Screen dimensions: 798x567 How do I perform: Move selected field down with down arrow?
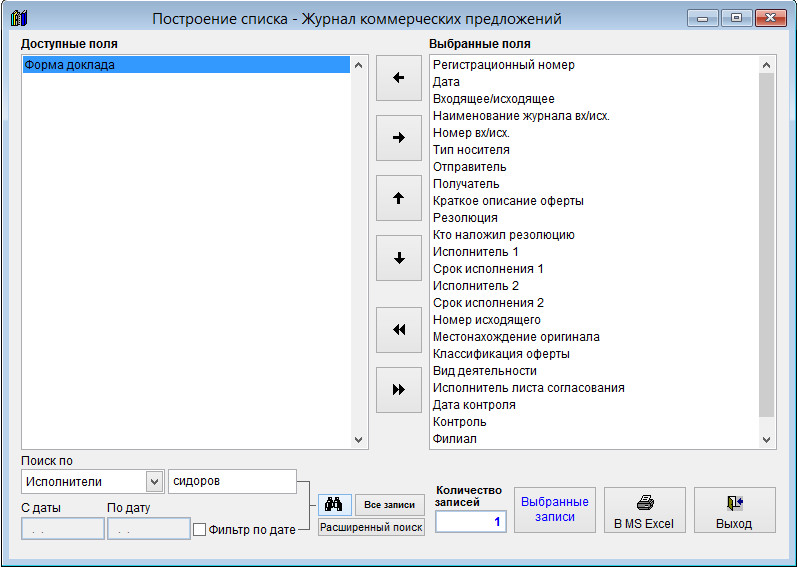click(x=398, y=258)
